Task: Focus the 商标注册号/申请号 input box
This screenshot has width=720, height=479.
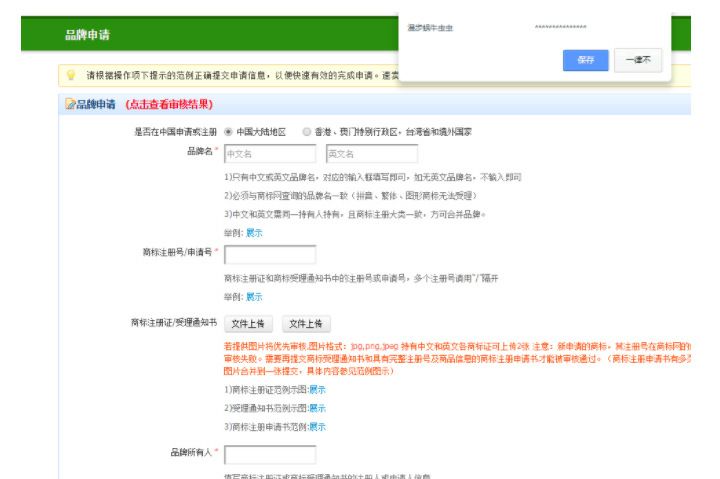Action: [x=270, y=254]
